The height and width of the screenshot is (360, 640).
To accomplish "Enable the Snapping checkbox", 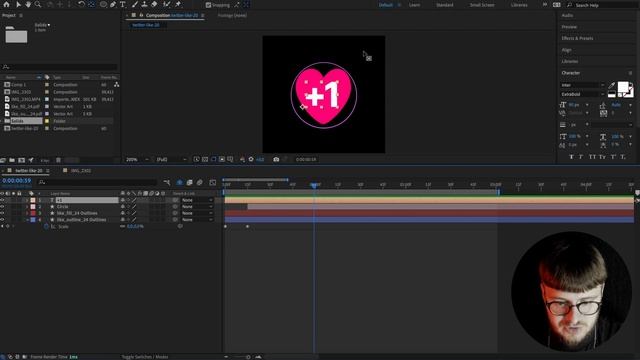I will 209,5.
